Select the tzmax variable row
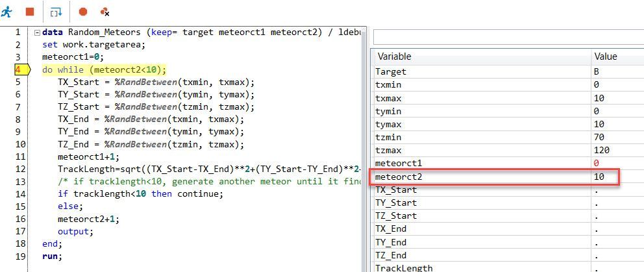 [x=507, y=151]
